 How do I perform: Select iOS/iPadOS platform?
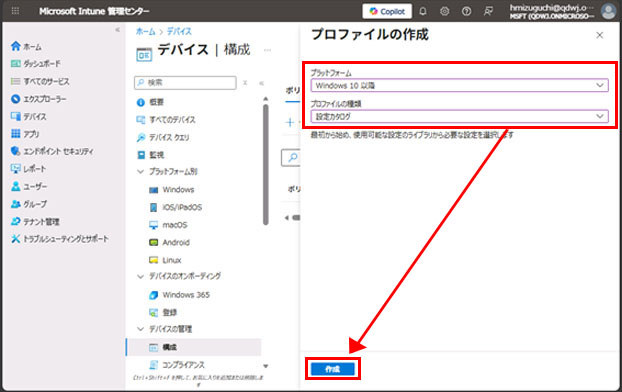[175, 207]
